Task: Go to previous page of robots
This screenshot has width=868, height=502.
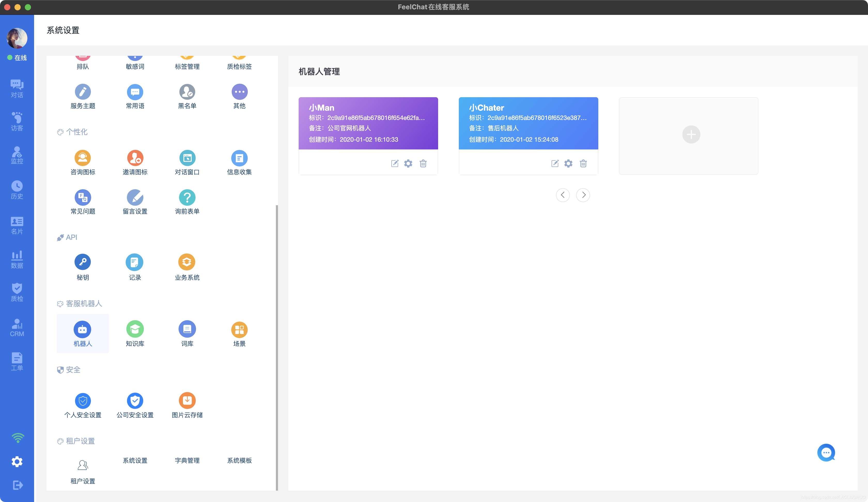Action: pos(562,195)
